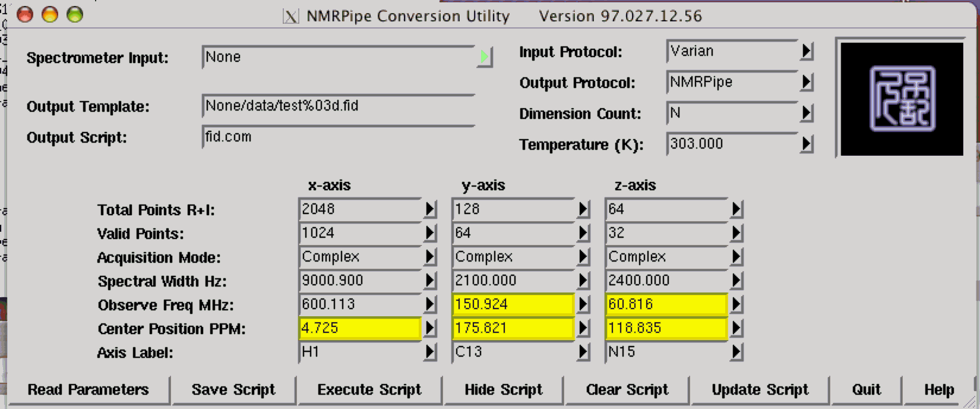Click the NMRPipe logo image
Viewport: 980px width, 409px height.
point(902,99)
